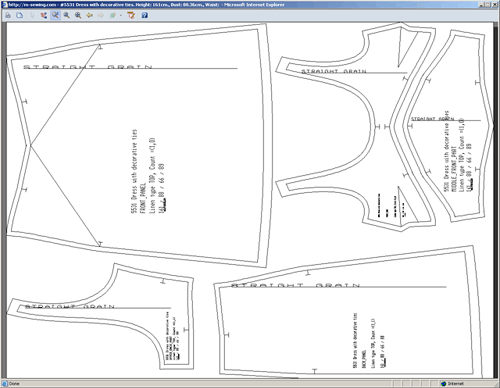
Task: Select the dynamic zoom magnifier tool
Action: point(67,15)
